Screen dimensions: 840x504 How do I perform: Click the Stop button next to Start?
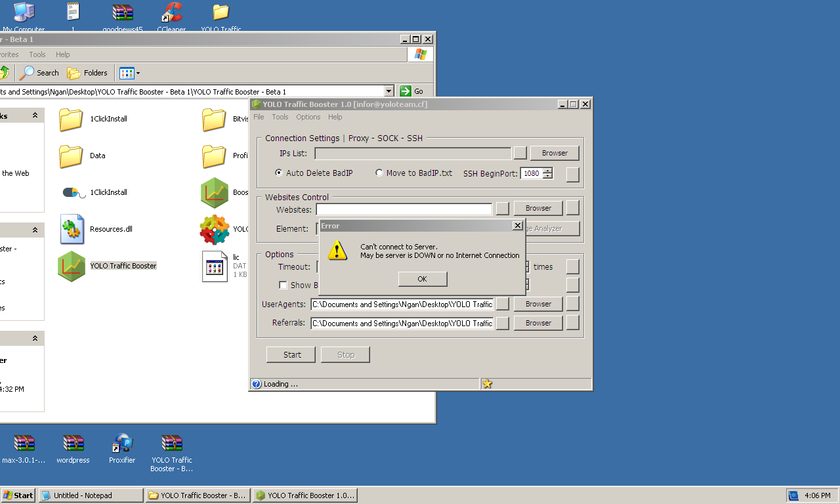coord(346,355)
